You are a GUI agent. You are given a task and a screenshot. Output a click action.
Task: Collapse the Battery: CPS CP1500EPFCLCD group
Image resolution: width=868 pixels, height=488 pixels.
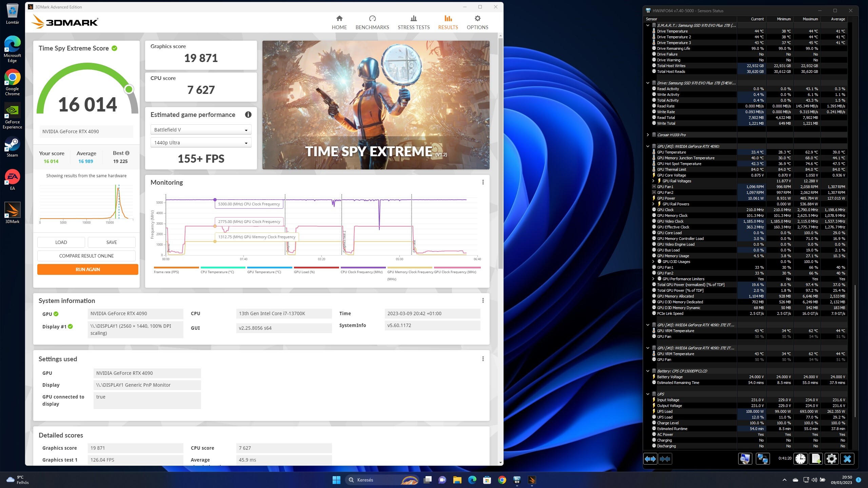click(x=648, y=371)
